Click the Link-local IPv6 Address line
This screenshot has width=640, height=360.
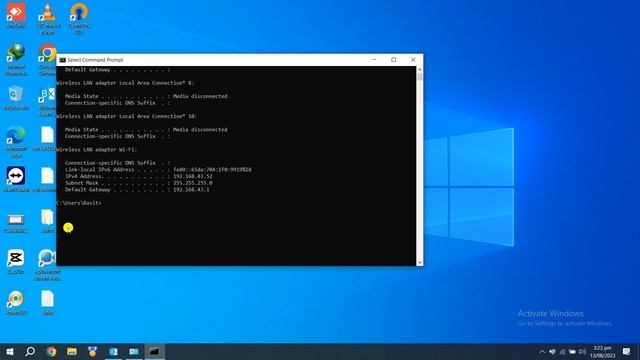pos(158,169)
